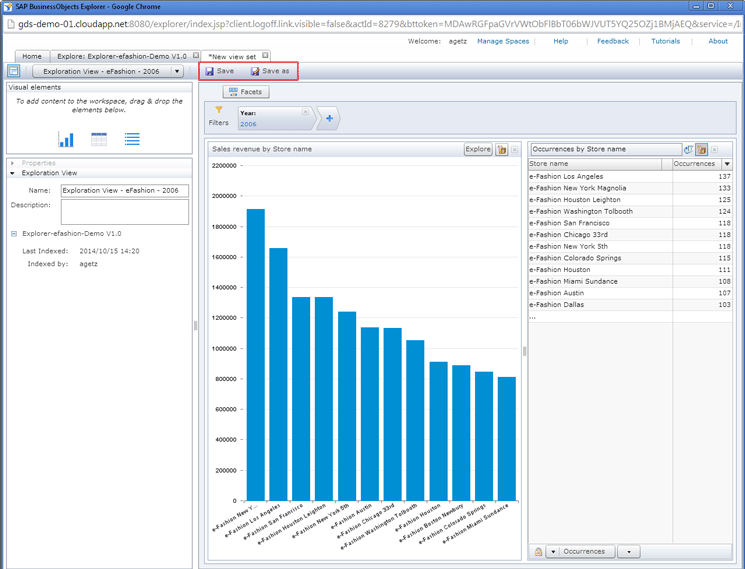The image size is (745, 569).
Task: Collapse the Explorer-efashion-Demo V1.0 tree node
Action: [15, 234]
